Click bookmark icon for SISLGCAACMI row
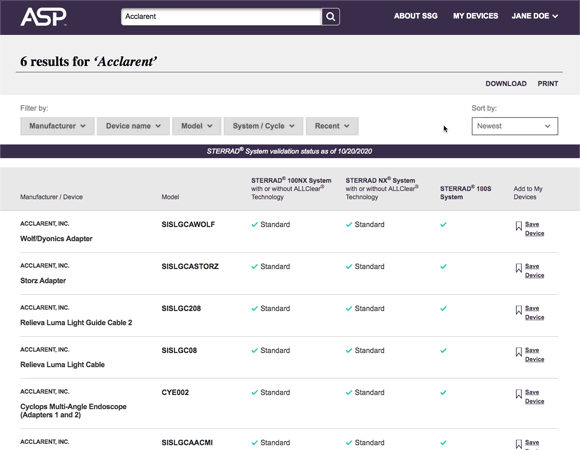 [x=519, y=444]
